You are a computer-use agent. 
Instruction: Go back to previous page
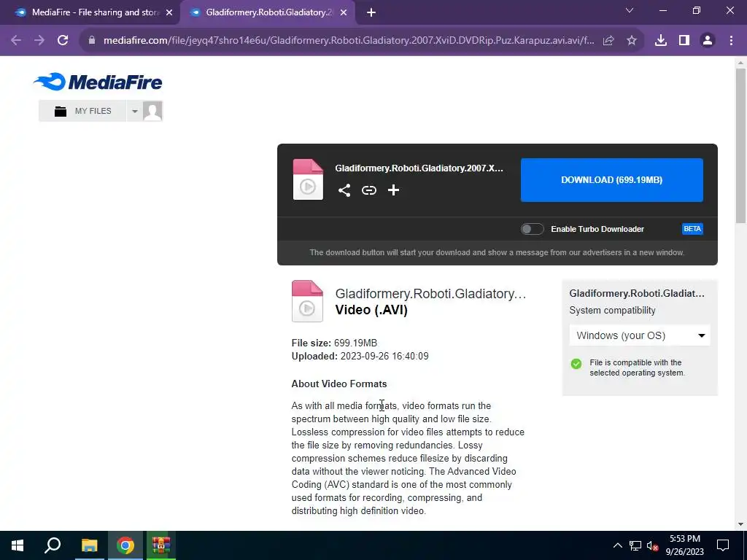(16, 41)
